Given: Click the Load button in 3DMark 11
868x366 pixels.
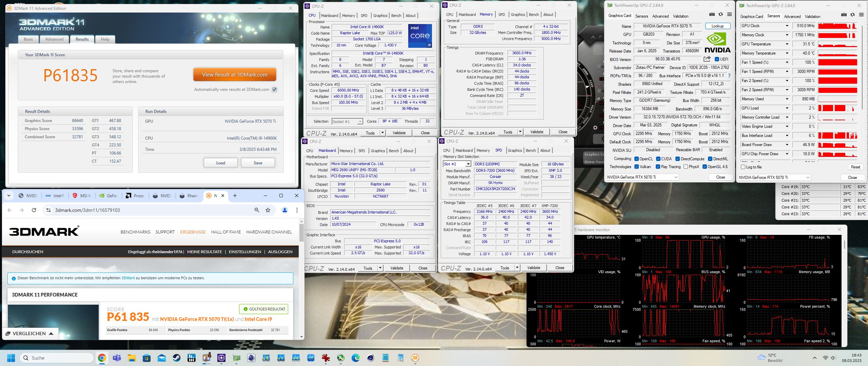Looking at the screenshot, I should 221,163.
